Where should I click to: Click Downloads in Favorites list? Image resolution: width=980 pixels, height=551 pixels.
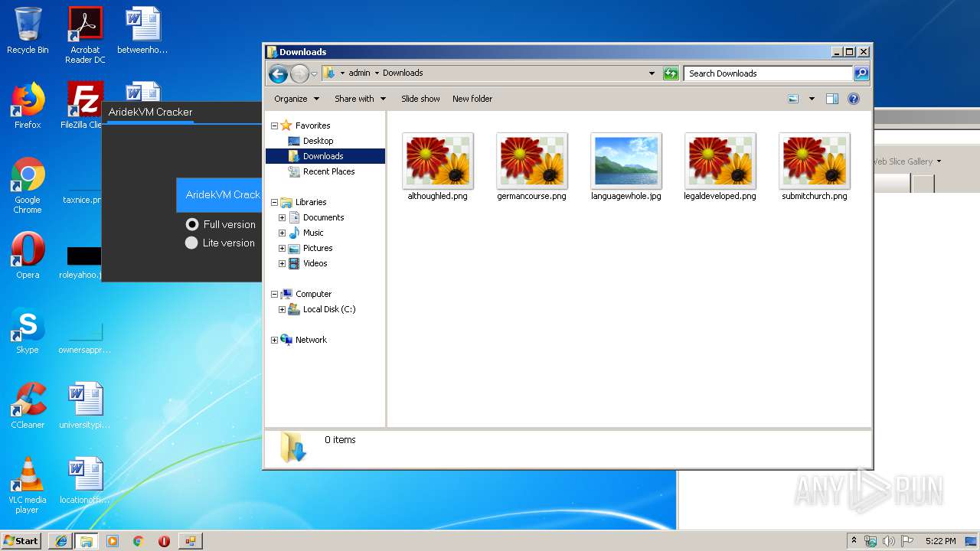click(x=323, y=156)
